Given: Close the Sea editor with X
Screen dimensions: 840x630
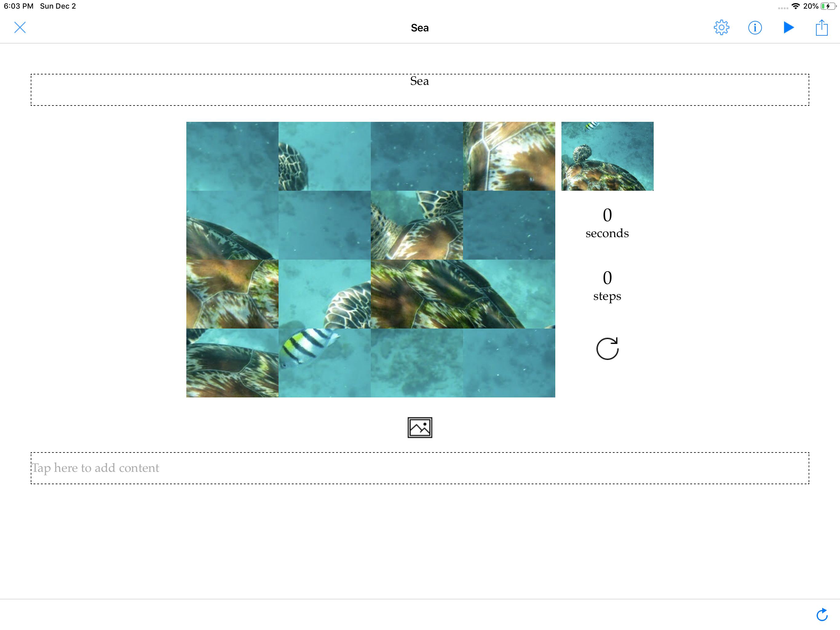Looking at the screenshot, I should [20, 27].
